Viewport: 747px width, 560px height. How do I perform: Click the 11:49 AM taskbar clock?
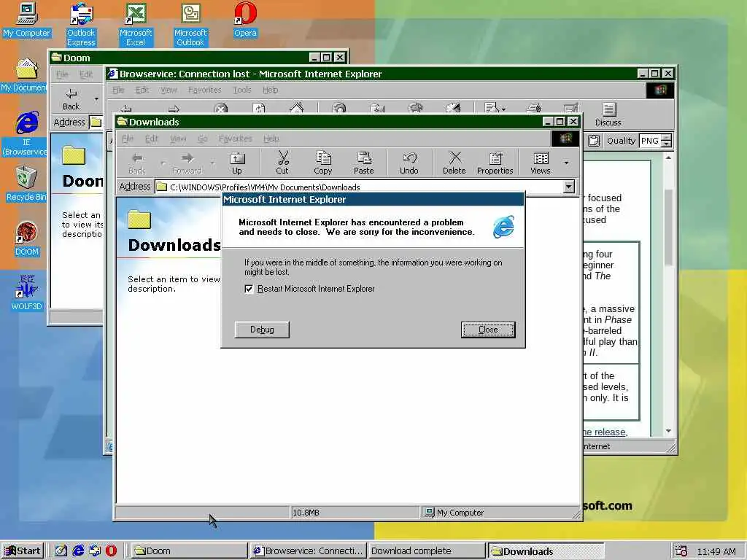coord(716,551)
